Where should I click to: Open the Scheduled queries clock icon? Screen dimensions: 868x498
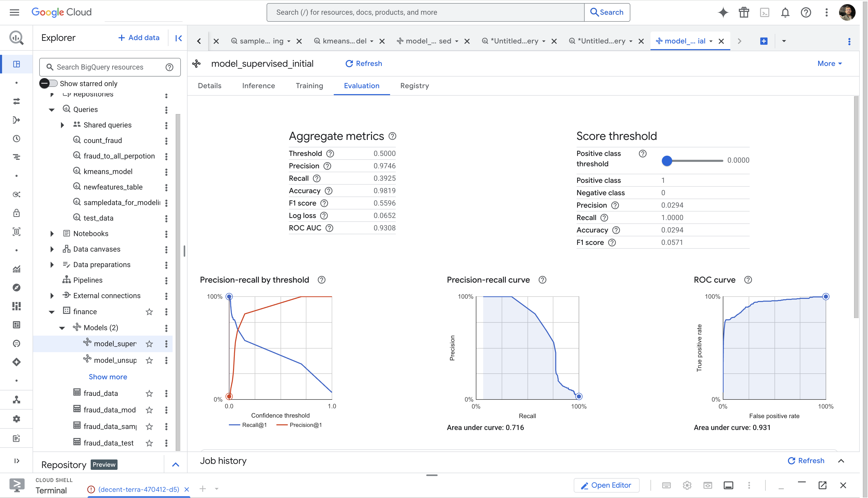point(16,139)
